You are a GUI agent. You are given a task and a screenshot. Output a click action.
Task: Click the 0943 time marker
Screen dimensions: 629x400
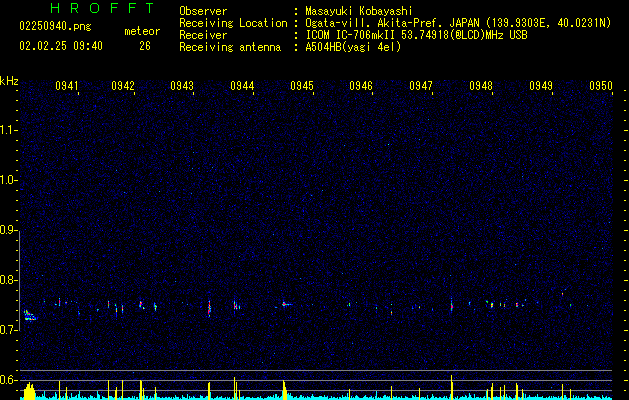[182, 86]
